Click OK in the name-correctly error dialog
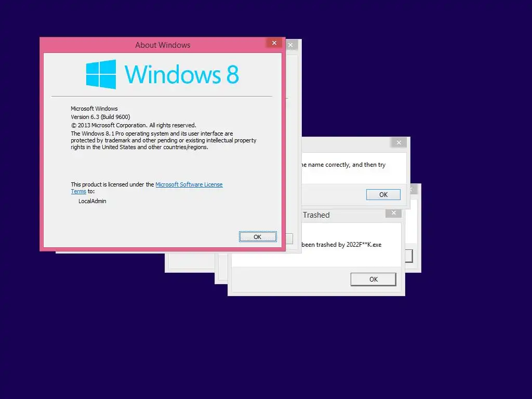 tap(383, 194)
